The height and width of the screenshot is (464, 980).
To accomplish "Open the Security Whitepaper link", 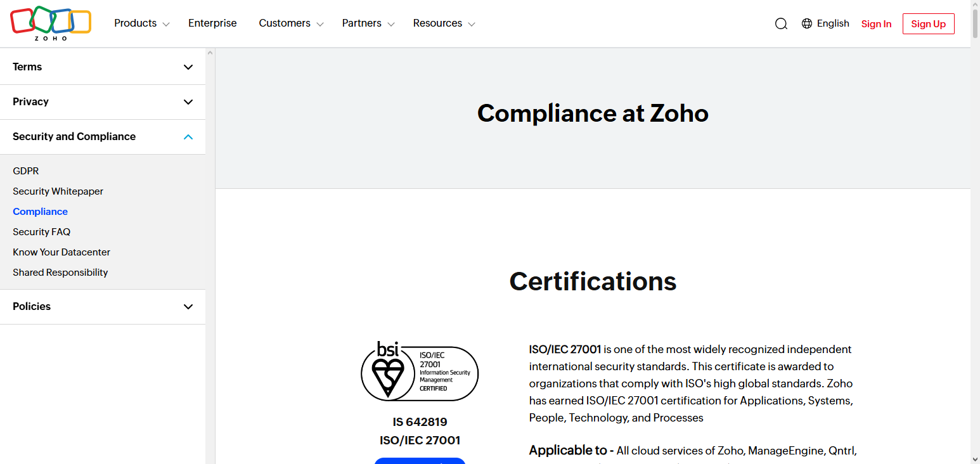I will tap(58, 191).
